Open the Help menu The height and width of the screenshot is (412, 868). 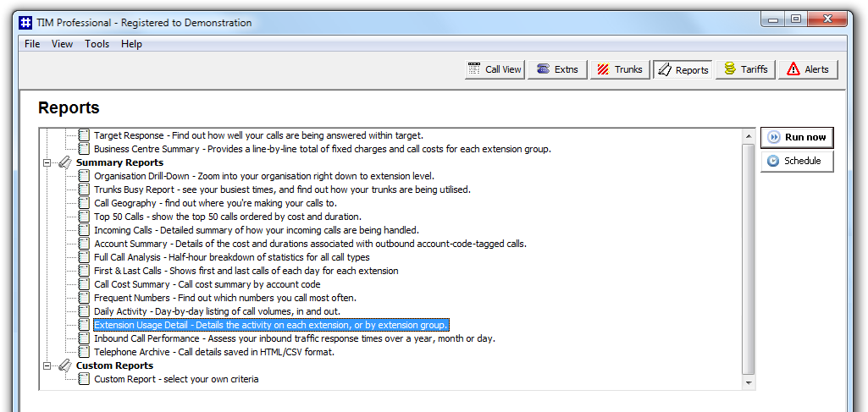coord(132,44)
